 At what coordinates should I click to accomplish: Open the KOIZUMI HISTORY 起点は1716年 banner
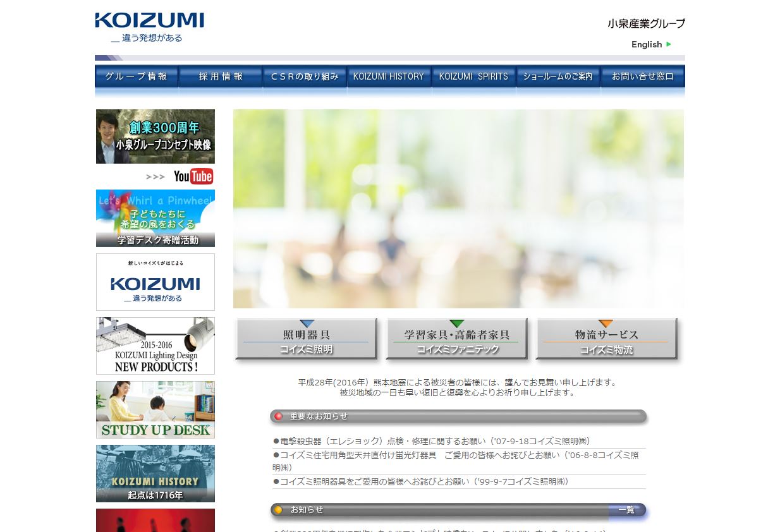tap(155, 473)
